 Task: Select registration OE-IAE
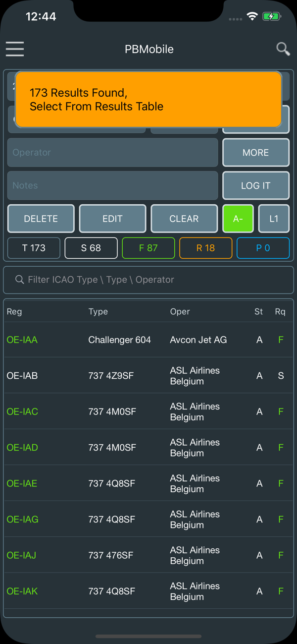[22, 483]
